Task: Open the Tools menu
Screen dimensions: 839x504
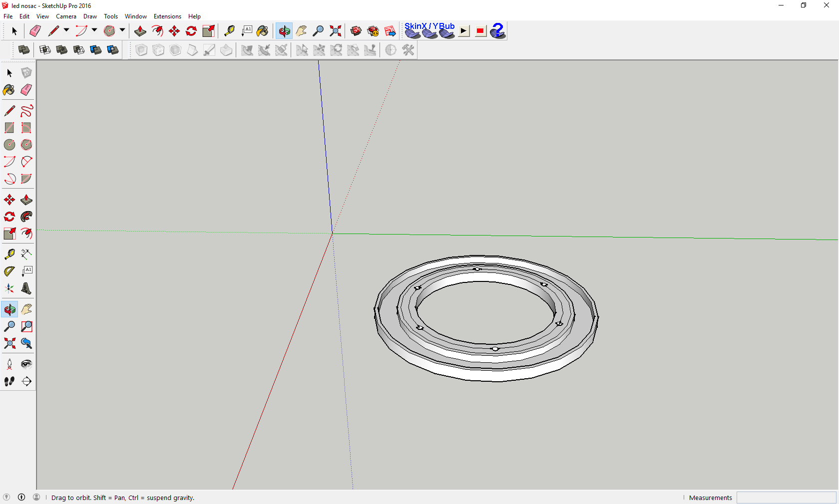Action: (x=111, y=16)
